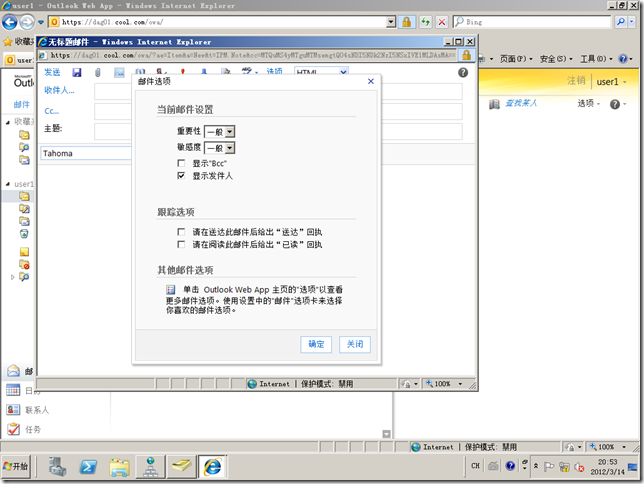Viewport: 644px width, 484px height.
Task: Open the 工具(O) menu in IE
Action: click(x=598, y=59)
